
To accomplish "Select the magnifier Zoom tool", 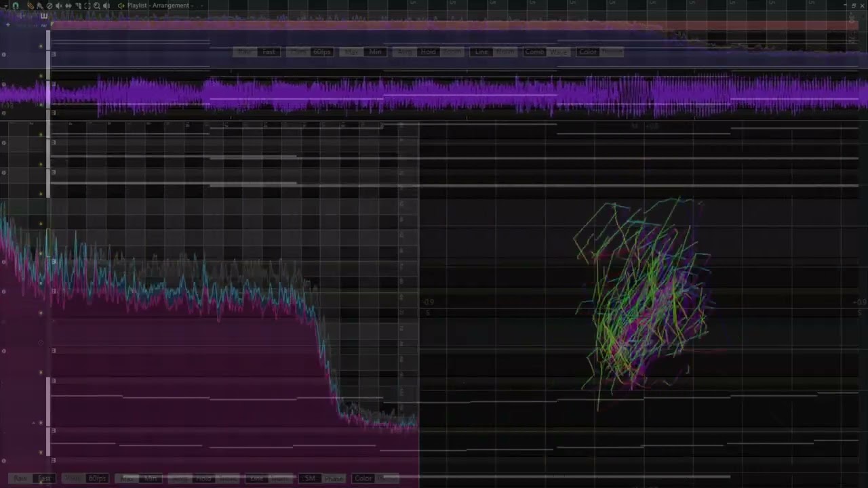I will coord(97,5).
